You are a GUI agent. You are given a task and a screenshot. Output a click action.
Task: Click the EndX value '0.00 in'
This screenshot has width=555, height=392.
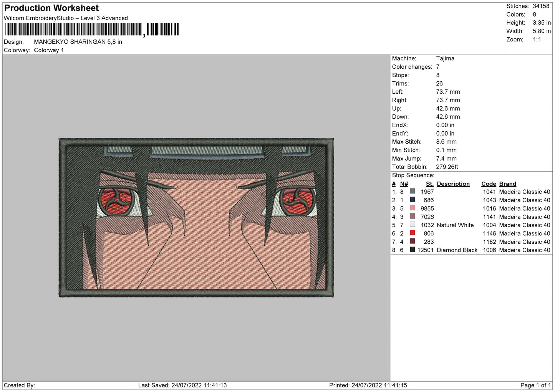445,125
